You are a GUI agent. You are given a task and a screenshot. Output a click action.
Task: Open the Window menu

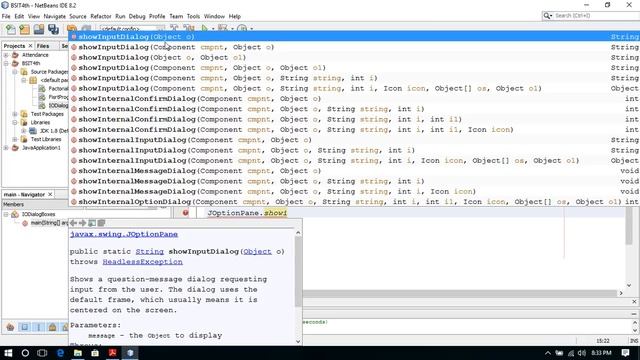pyautogui.click(x=214, y=16)
